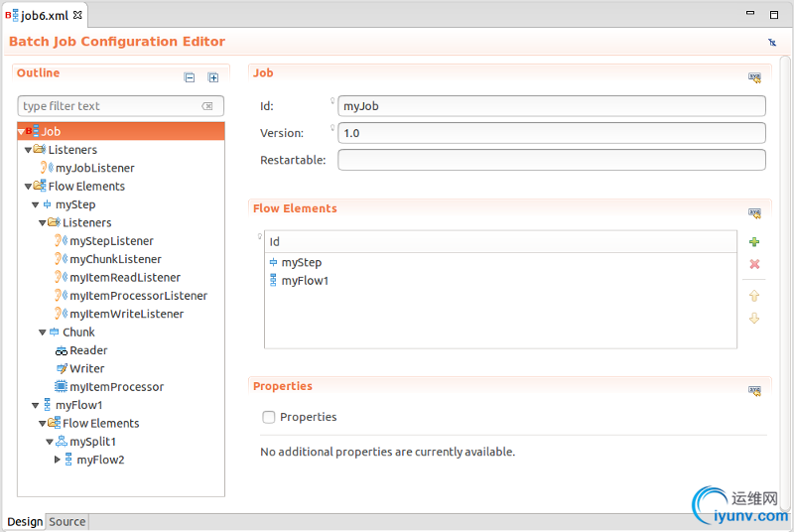794x532 pixels.
Task: Click the green plus add flow element icon
Action: (754, 242)
